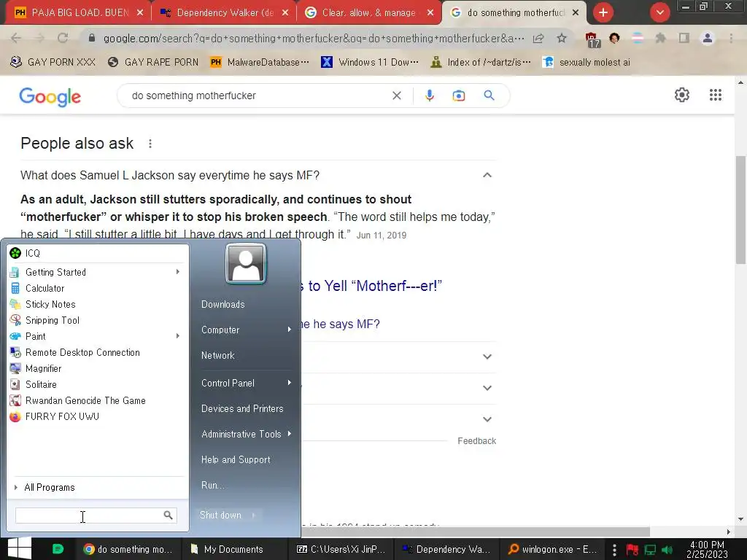Click the horizontal scrollbar at page bottom

(476, 532)
